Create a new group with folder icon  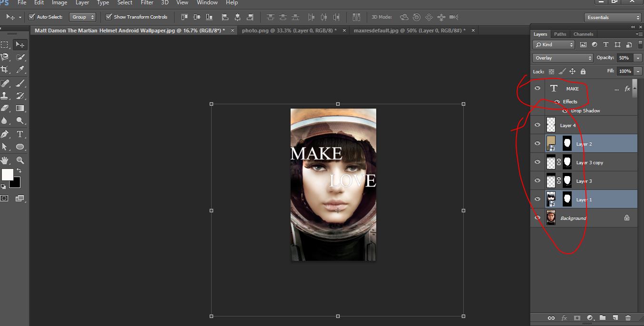603,318
